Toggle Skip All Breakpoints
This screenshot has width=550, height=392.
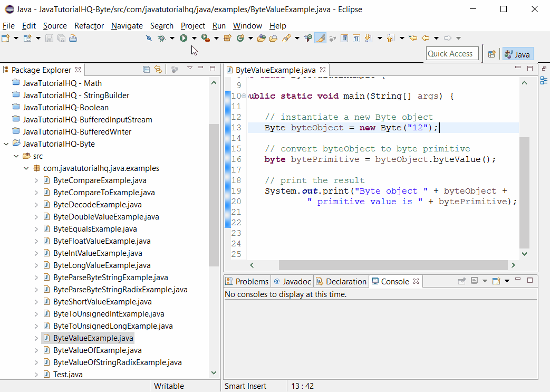[148, 37]
